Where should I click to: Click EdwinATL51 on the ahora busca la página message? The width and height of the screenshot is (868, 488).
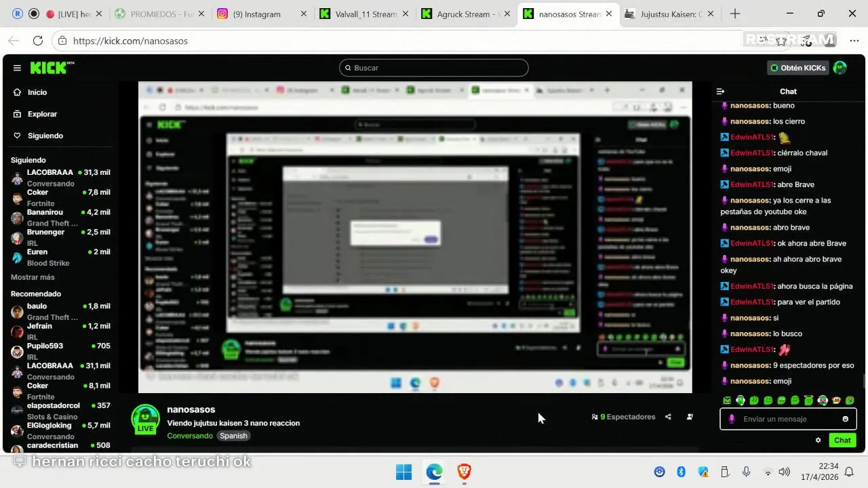(752, 286)
